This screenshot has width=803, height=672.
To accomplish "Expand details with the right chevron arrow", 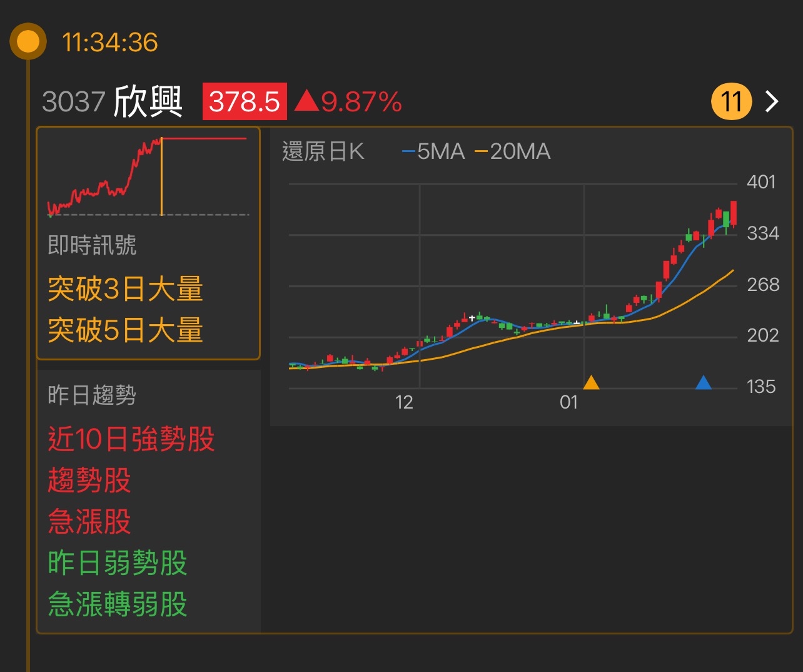I will 772,101.
